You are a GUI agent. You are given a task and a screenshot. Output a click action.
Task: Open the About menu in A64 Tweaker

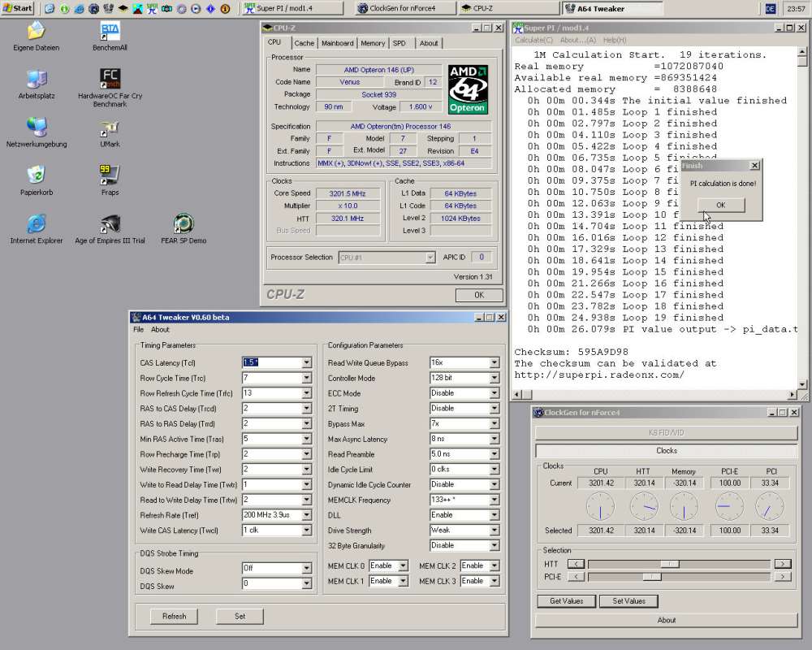click(160, 330)
